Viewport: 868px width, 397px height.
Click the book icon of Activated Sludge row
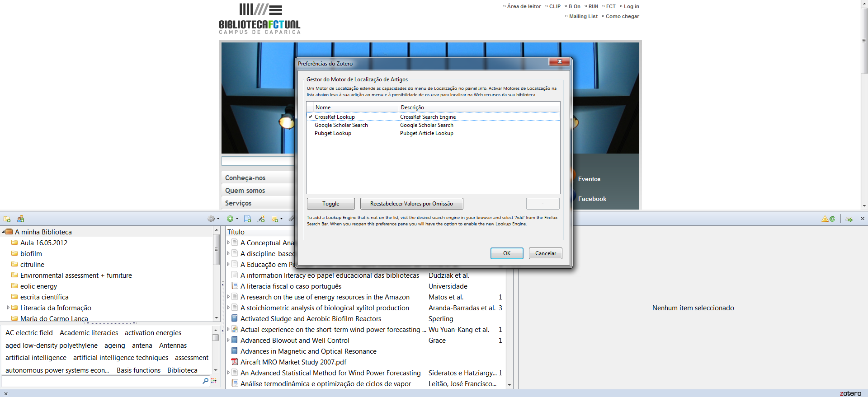point(235,318)
